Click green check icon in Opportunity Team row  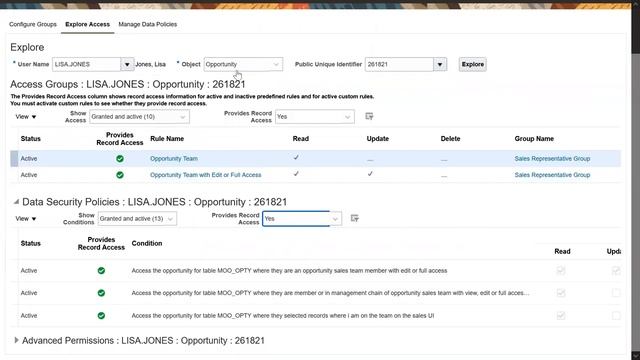[x=120, y=158]
